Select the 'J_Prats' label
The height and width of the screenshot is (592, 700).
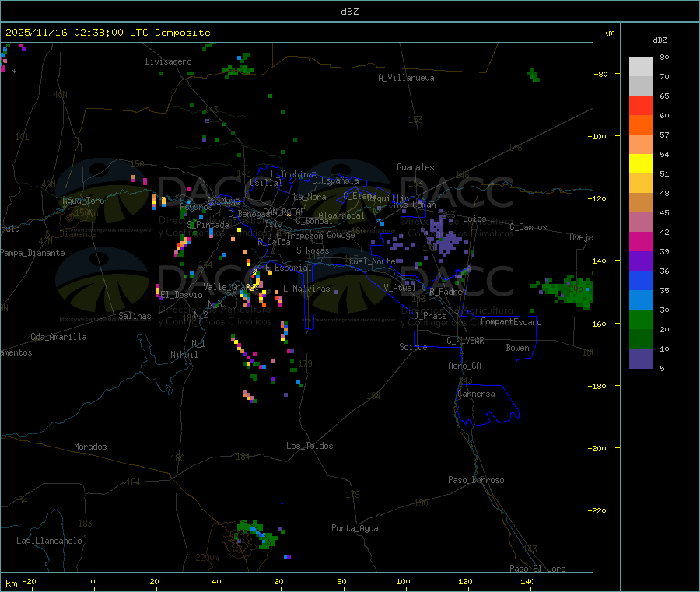coord(430,316)
